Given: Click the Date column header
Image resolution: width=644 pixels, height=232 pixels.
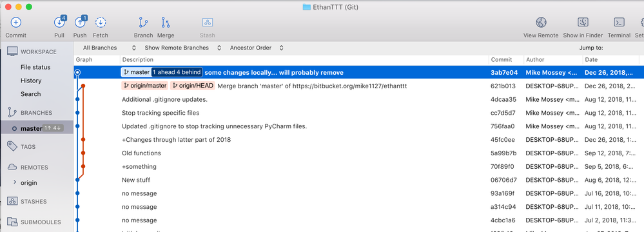Looking at the screenshot, I should click(591, 59).
